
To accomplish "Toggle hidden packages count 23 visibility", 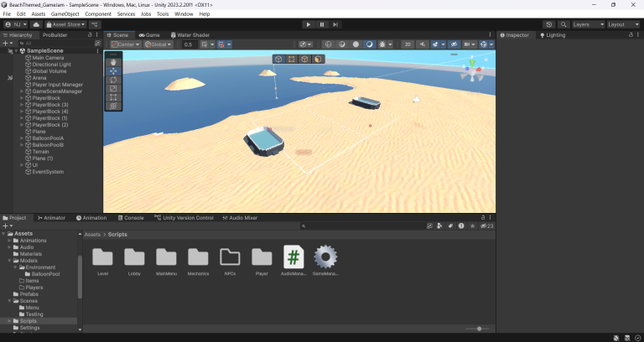I will pyautogui.click(x=486, y=225).
